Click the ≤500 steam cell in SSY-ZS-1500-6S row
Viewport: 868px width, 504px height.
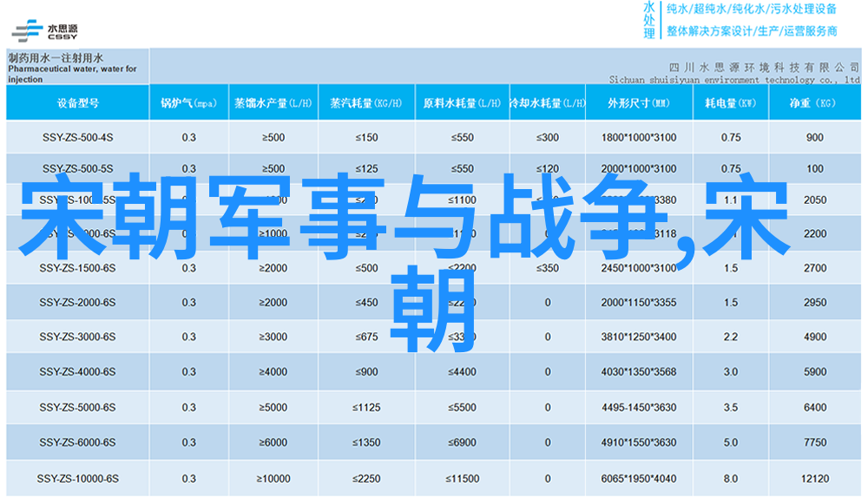[366, 268]
